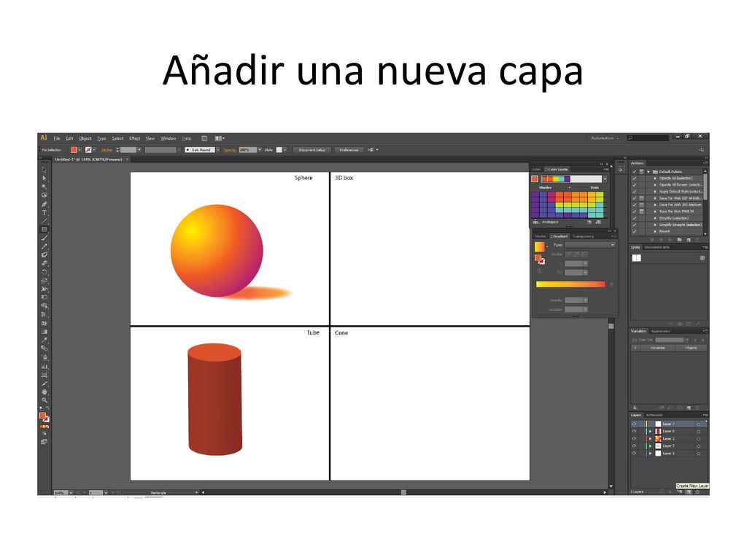Switch to the Document Info tab

coord(657,247)
